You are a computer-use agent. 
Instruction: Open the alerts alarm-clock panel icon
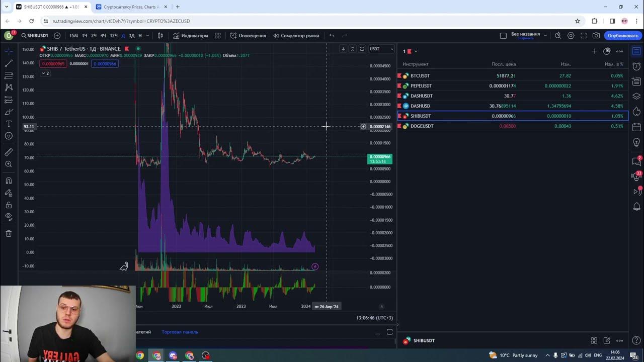636,66
